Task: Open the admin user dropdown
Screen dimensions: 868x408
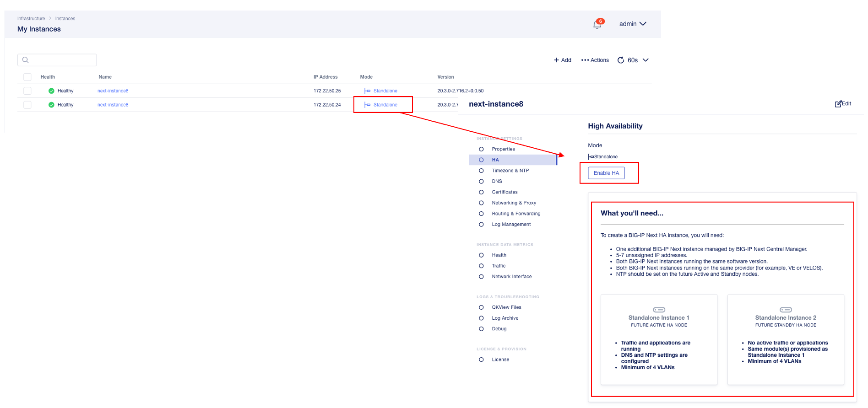Action: pos(633,24)
